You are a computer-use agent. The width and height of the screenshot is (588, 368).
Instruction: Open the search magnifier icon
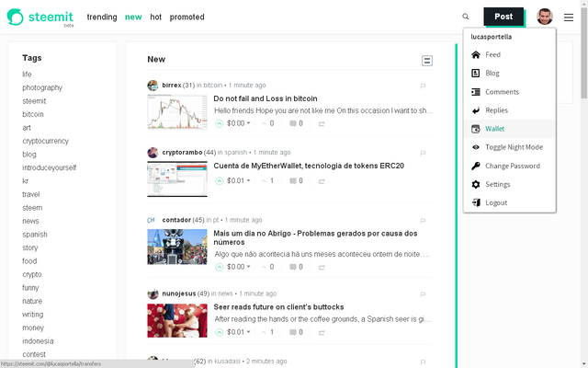point(466,17)
